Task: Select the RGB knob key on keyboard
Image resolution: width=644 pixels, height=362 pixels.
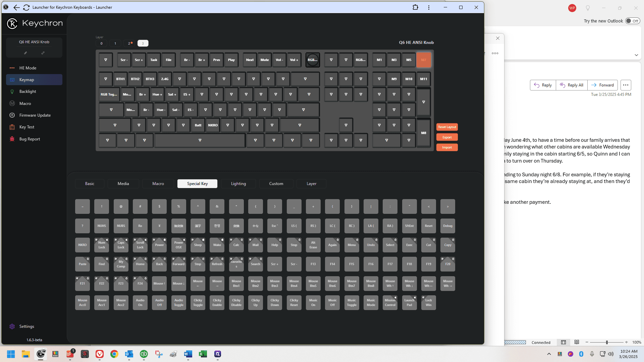Action: click(313, 60)
